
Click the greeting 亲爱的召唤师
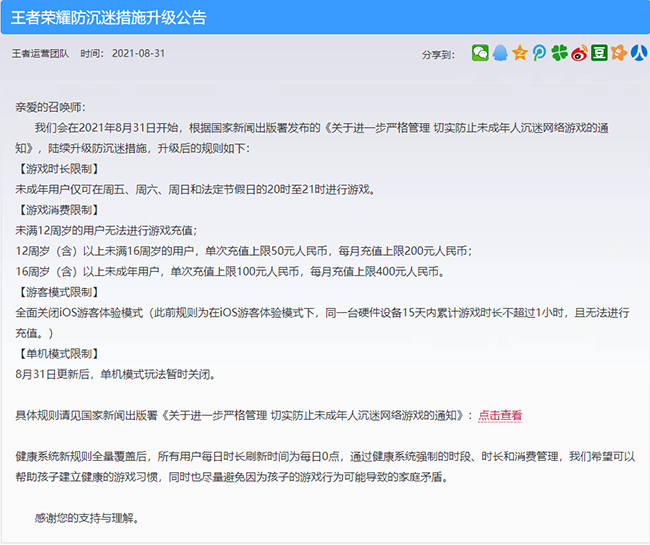coord(50,107)
